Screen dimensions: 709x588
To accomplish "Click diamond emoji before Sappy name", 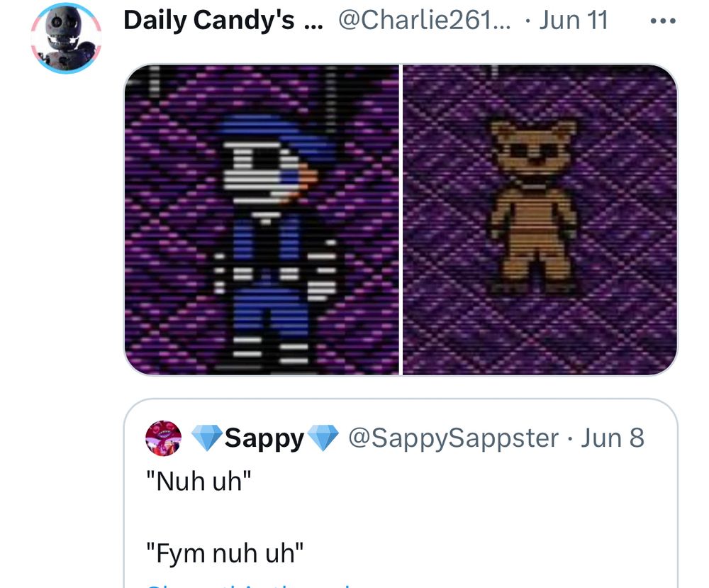I will pyautogui.click(x=206, y=438).
